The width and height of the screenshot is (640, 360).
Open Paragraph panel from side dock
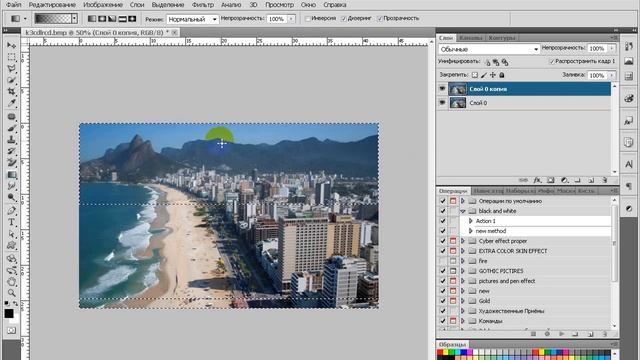pyautogui.click(x=629, y=186)
